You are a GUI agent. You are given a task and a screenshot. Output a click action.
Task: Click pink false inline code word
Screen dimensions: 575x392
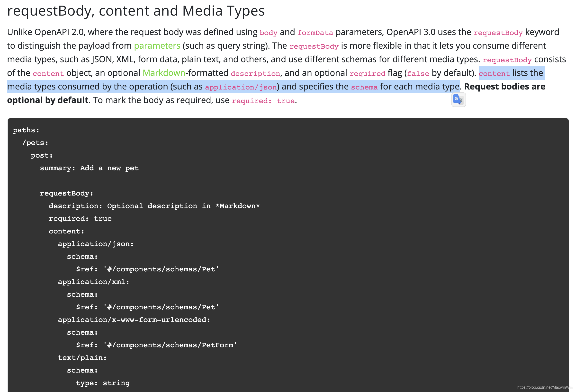pyautogui.click(x=418, y=73)
